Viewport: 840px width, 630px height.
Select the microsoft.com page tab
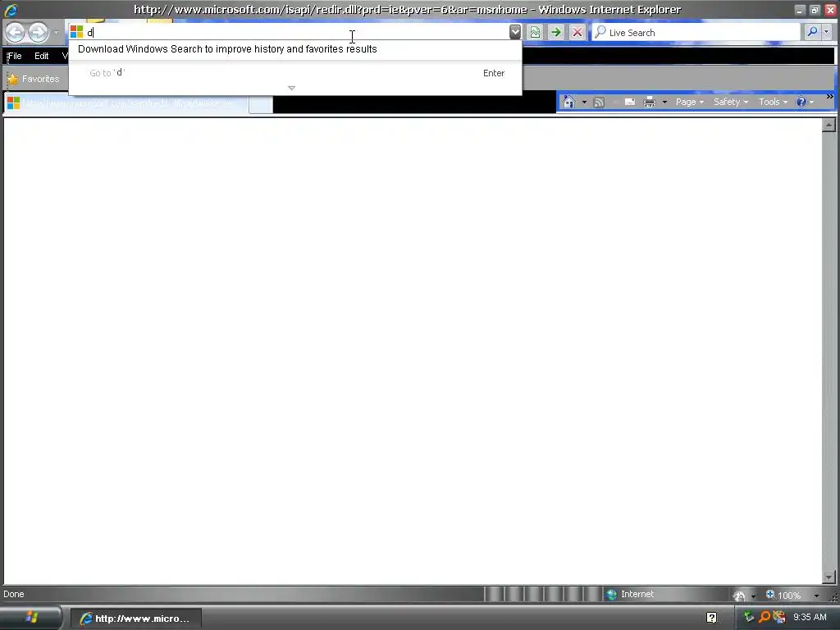pyautogui.click(x=126, y=103)
